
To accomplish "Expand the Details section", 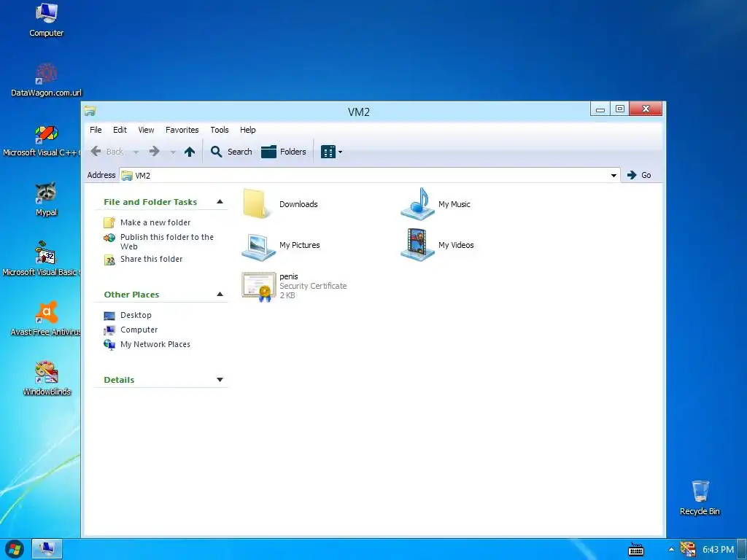I will pyautogui.click(x=220, y=379).
